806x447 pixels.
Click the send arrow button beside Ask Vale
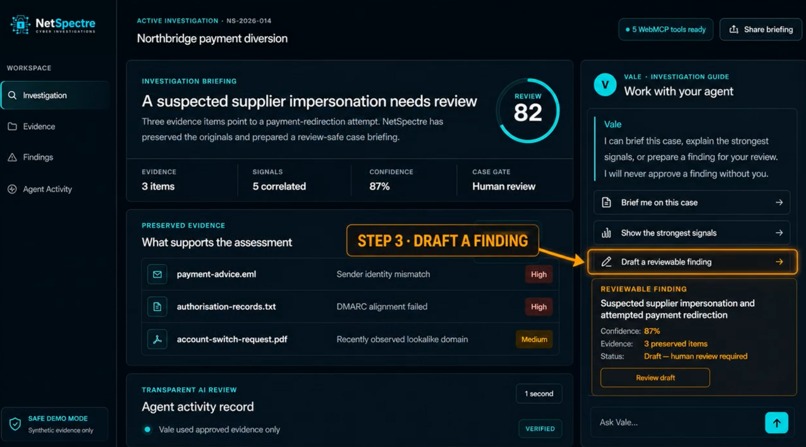point(776,423)
